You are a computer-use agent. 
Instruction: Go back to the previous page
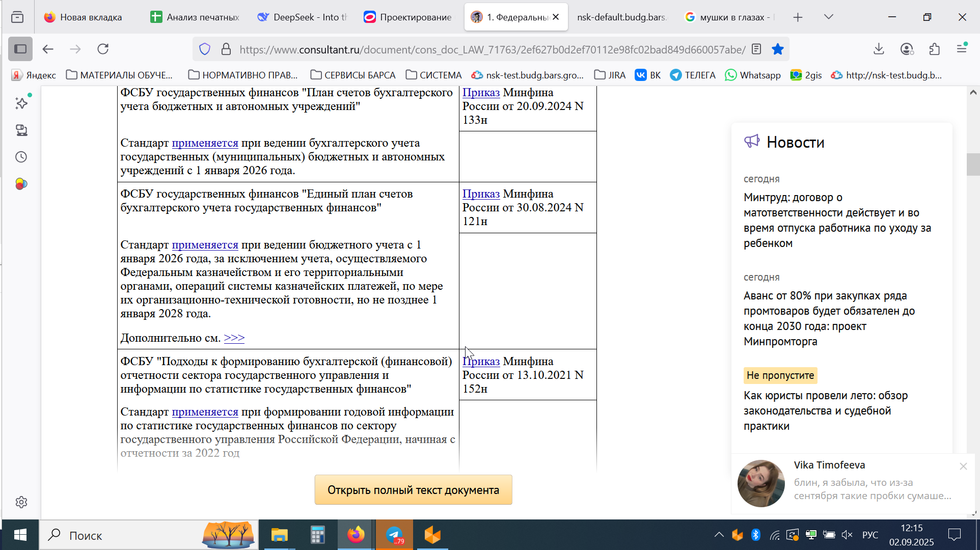48,49
